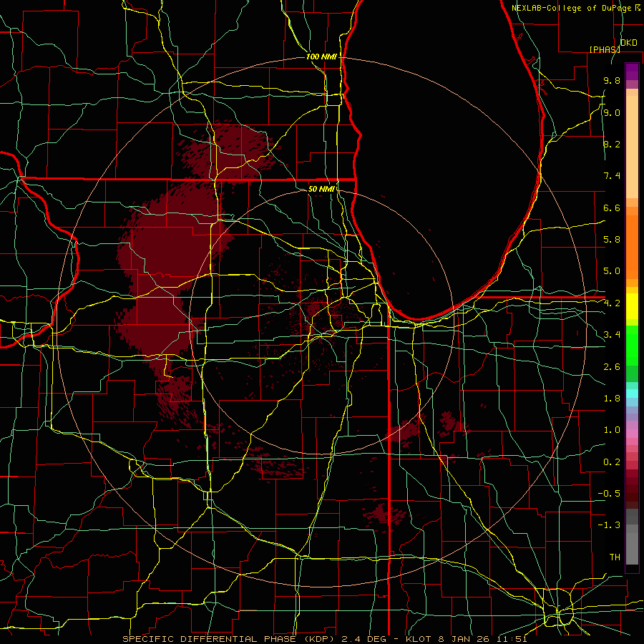This screenshot has height=644, width=644.
Task: Click the DKD label above the legend
Action: 628,43
